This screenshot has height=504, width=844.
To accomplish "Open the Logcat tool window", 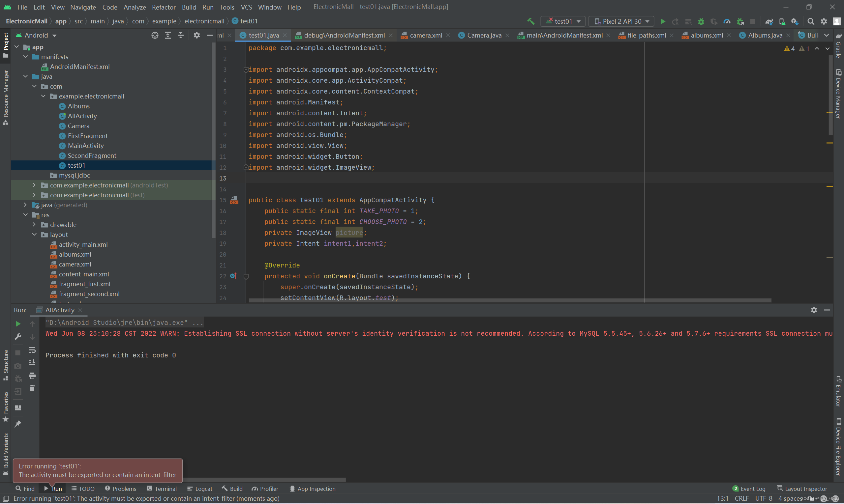I will pos(200,489).
